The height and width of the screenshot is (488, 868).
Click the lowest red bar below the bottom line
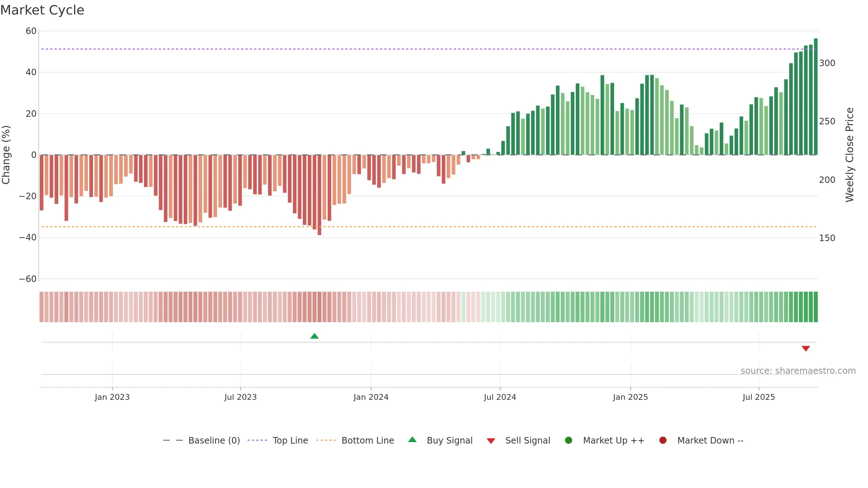coord(319,195)
